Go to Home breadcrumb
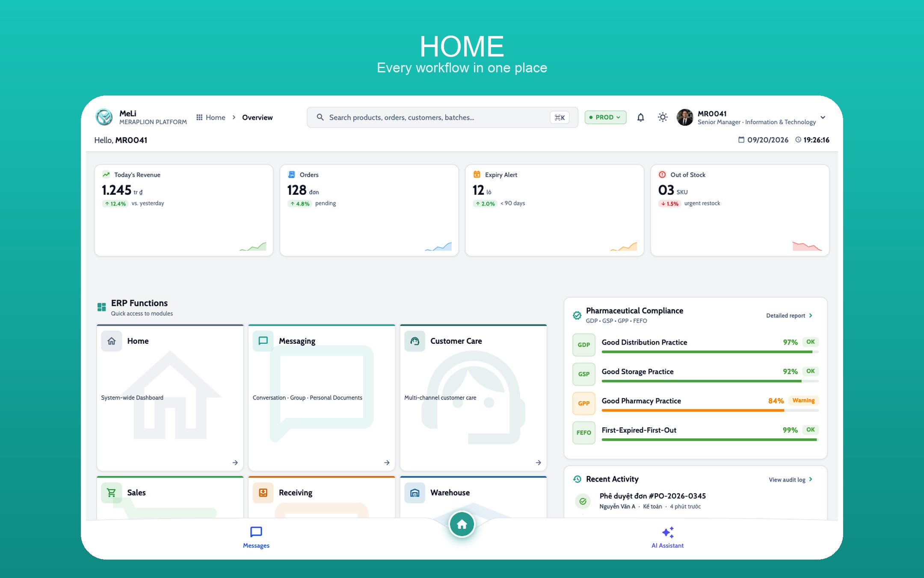The image size is (924, 578). tap(211, 117)
